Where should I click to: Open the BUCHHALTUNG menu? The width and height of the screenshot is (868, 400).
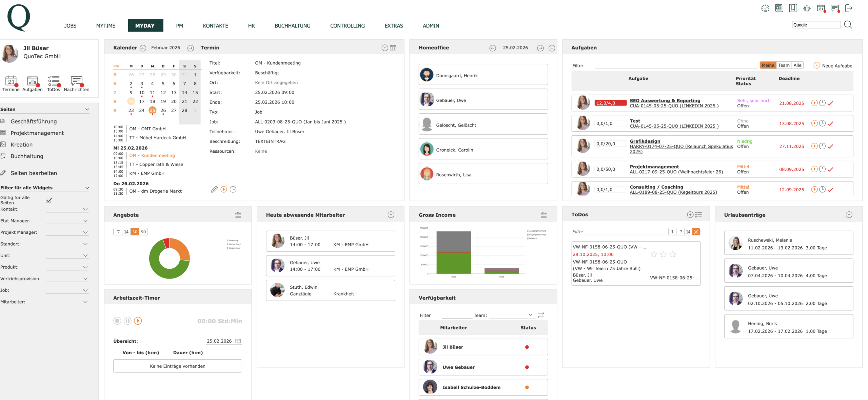[x=292, y=26]
